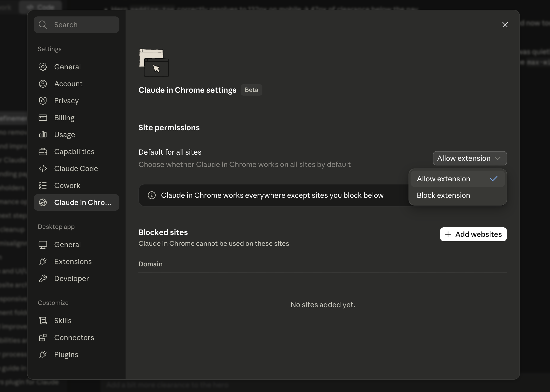Click the Desktop app section label
The height and width of the screenshot is (392, 550).
[x=56, y=227]
